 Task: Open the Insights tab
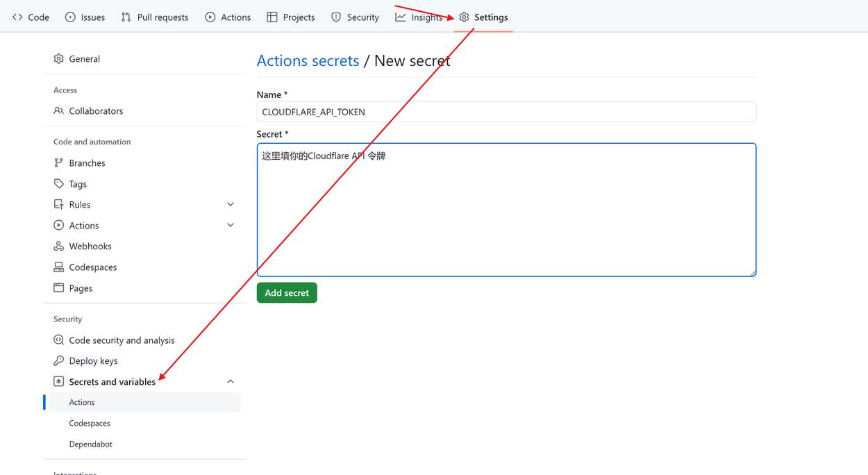tap(419, 17)
